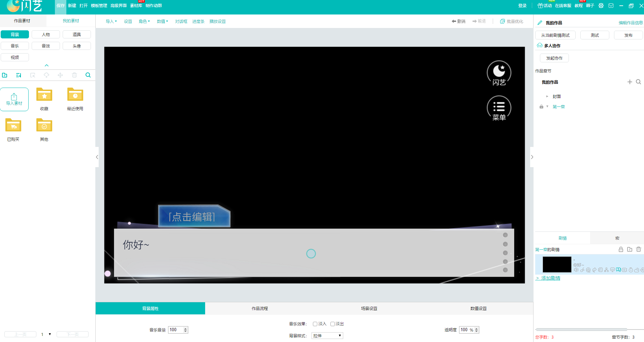The width and height of the screenshot is (644, 342).
Task: Open the 数值 dropdown menu
Action: pos(162,21)
